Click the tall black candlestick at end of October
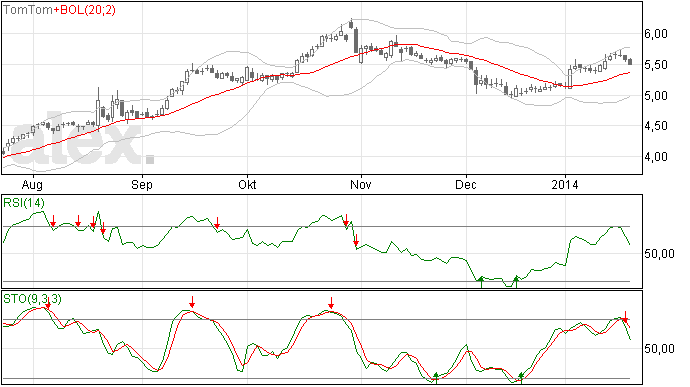Image resolution: width=690 pixels, height=387 pixels. (356, 41)
